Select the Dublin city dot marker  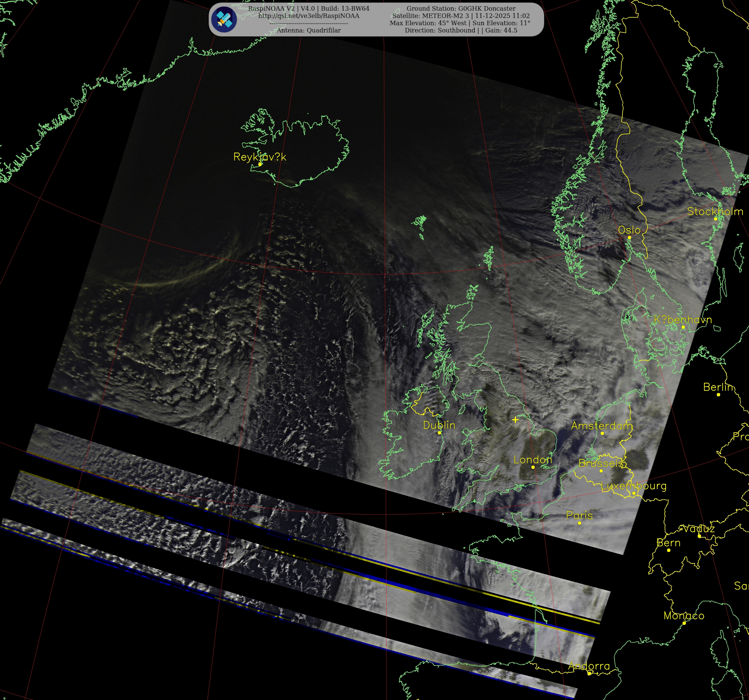[439, 433]
